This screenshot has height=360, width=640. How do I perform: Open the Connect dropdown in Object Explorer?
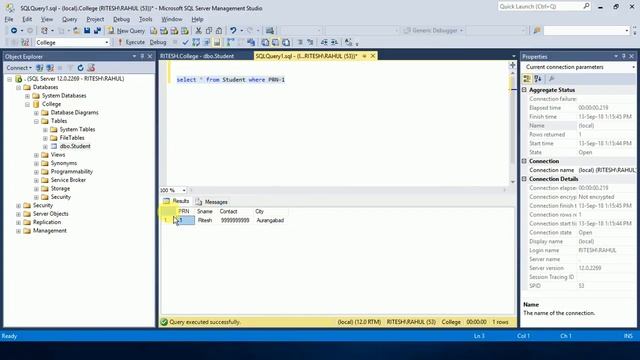[x=19, y=68]
